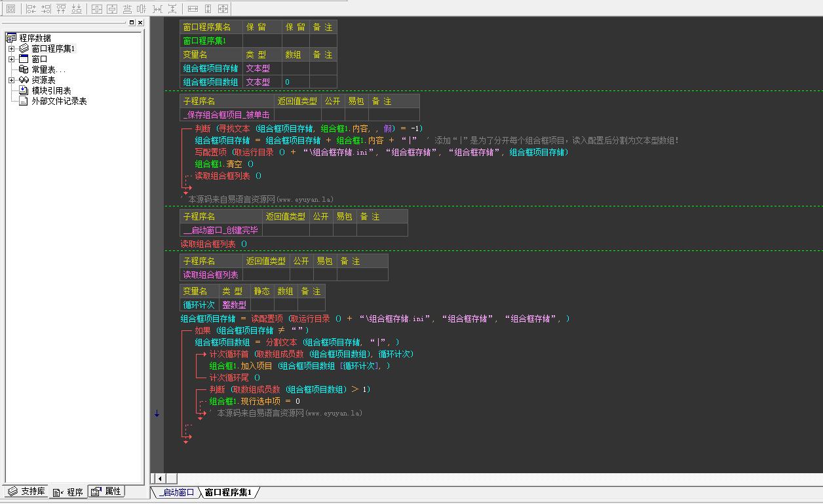Click the align bottom edges toolbar icon
Screen dimensions: 823x504
point(77,9)
